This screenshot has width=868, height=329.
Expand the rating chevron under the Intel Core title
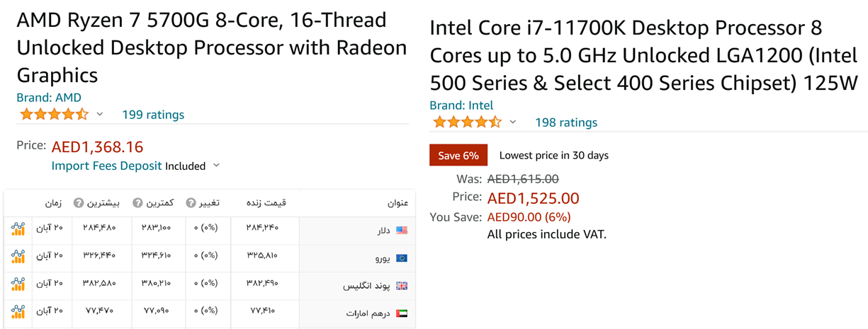coord(513,122)
